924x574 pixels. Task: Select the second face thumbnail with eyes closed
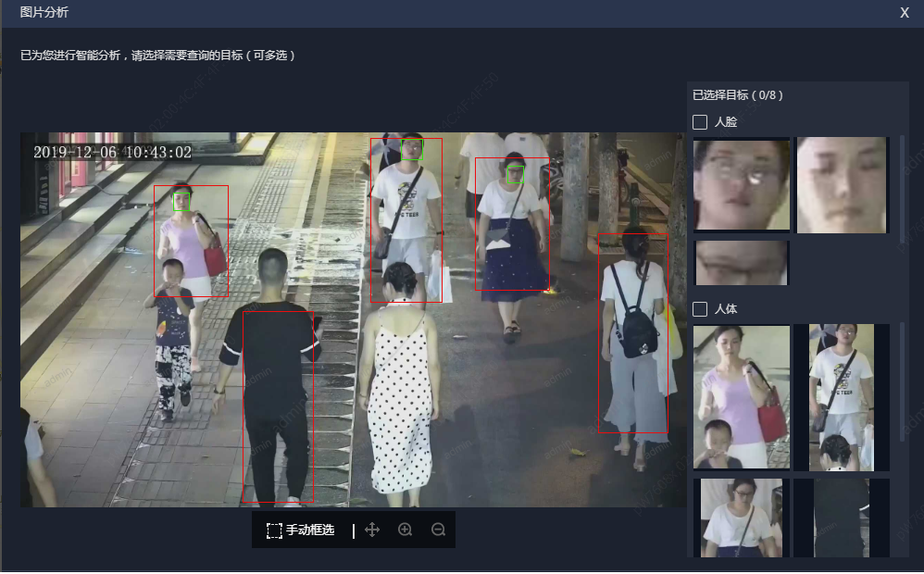pyautogui.click(x=842, y=185)
